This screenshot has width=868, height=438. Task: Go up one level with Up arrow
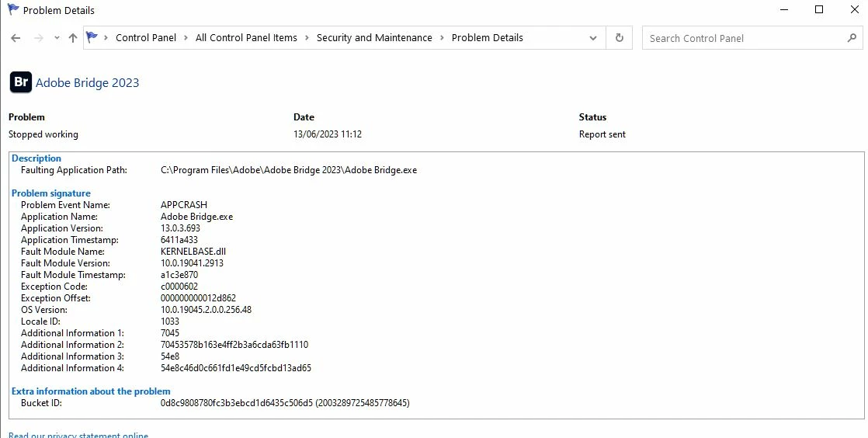72,38
